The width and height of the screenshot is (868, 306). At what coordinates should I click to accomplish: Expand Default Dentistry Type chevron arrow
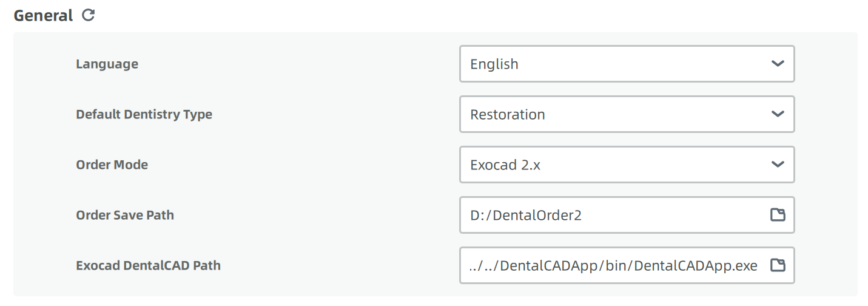point(778,114)
